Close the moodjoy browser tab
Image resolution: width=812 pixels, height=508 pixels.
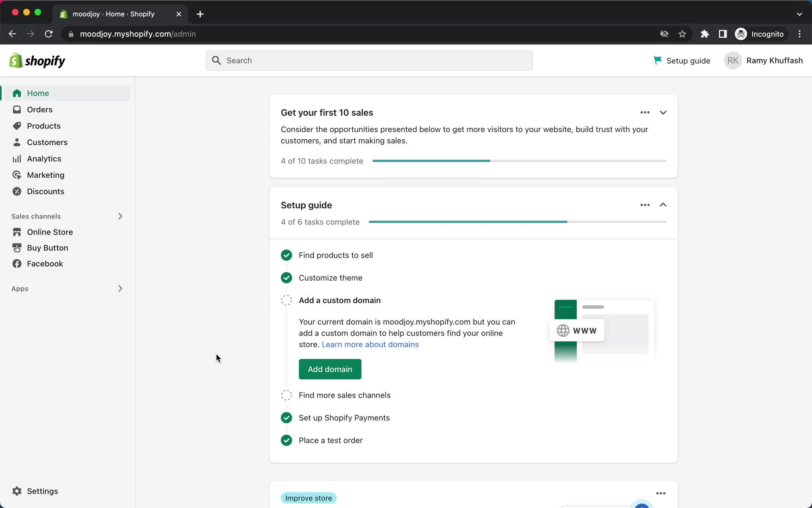coord(179,14)
